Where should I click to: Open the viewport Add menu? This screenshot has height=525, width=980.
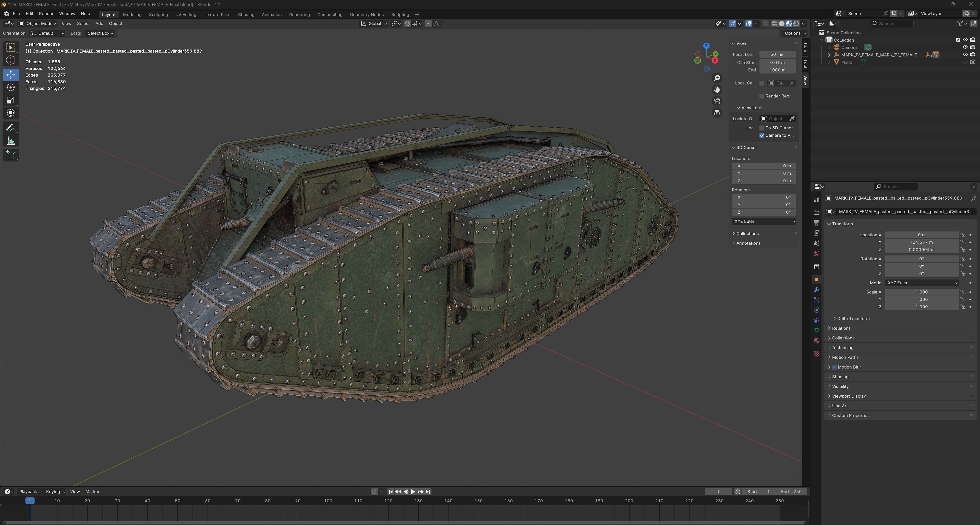[x=99, y=23]
